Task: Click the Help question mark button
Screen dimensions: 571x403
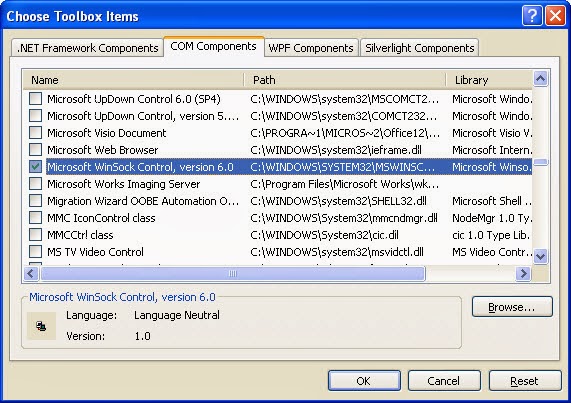Action: tap(532, 16)
